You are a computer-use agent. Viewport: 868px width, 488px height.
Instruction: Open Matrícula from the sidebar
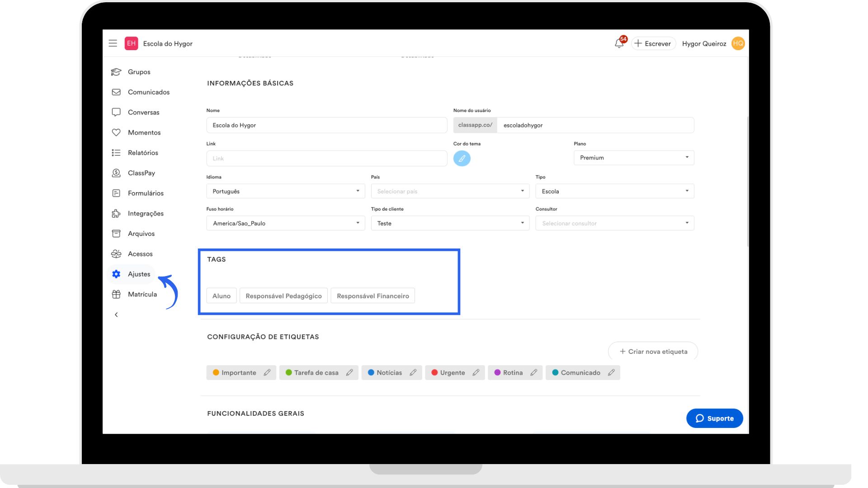click(142, 294)
